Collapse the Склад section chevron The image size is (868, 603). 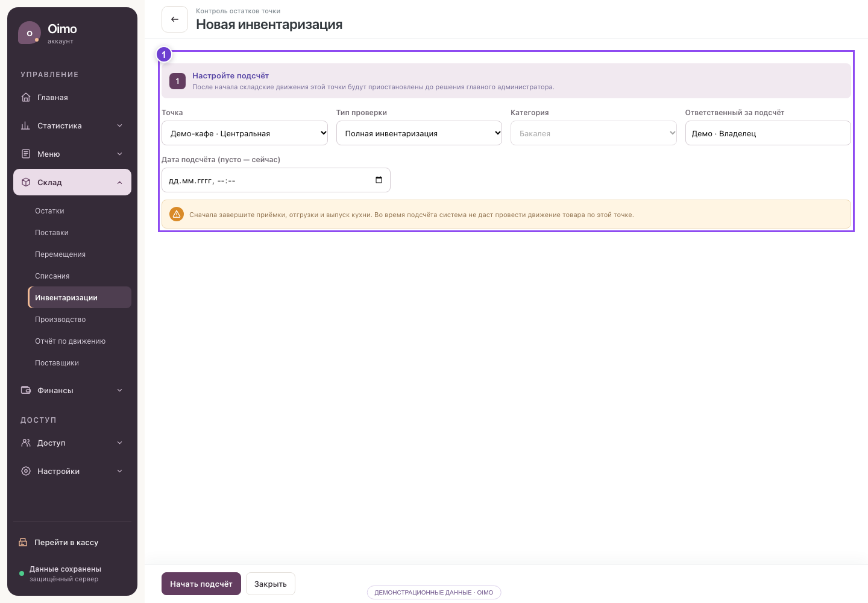click(119, 182)
